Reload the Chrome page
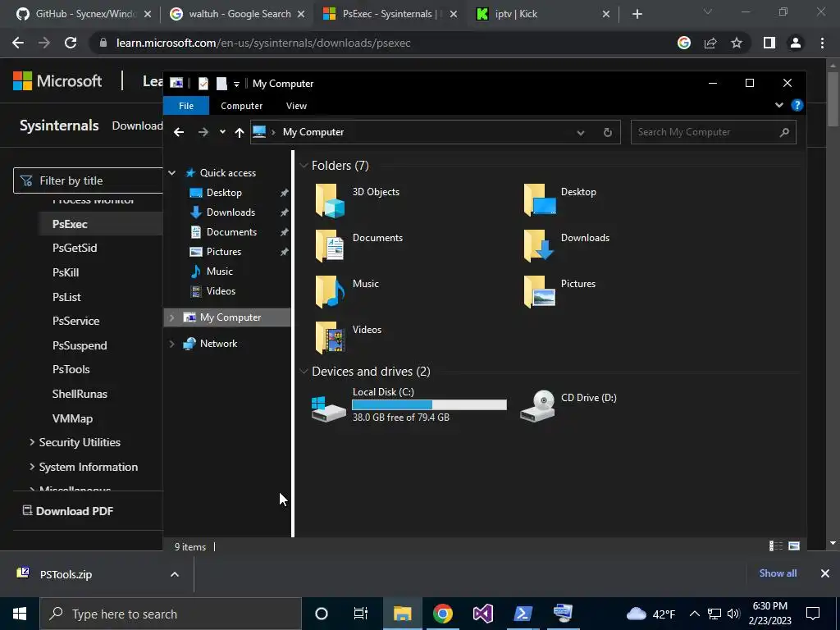This screenshot has height=630, width=840. point(71,43)
